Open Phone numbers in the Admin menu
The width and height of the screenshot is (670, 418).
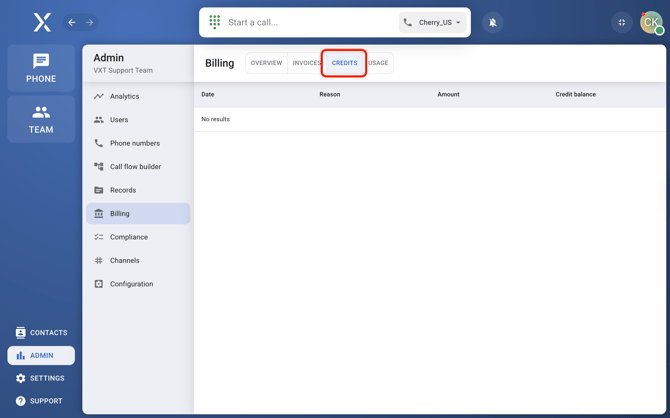pos(138,143)
